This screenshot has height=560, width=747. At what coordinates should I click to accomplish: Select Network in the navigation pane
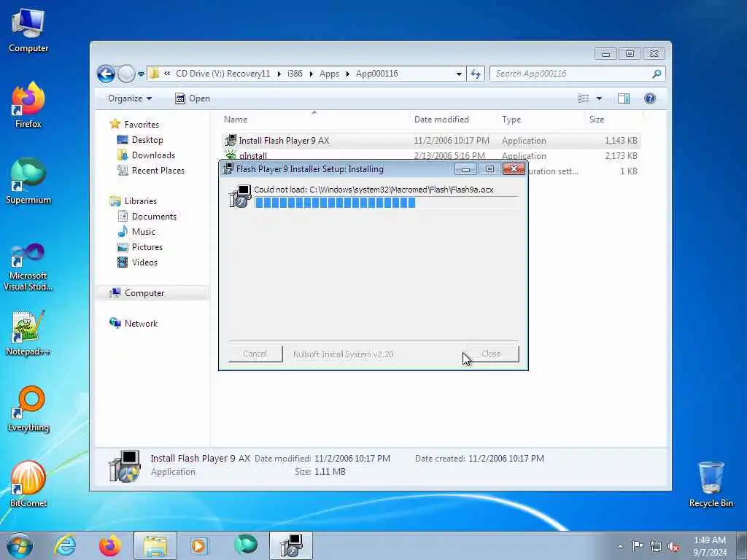pos(141,323)
